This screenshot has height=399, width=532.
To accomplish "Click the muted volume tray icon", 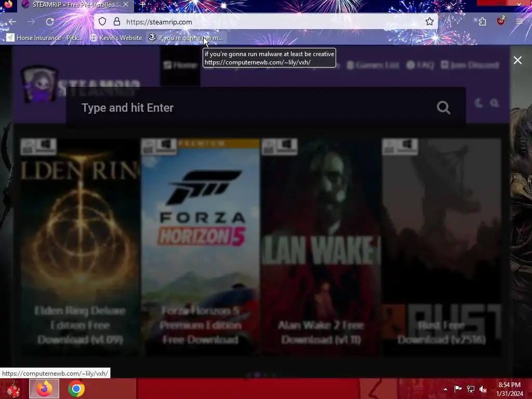I will point(483,389).
